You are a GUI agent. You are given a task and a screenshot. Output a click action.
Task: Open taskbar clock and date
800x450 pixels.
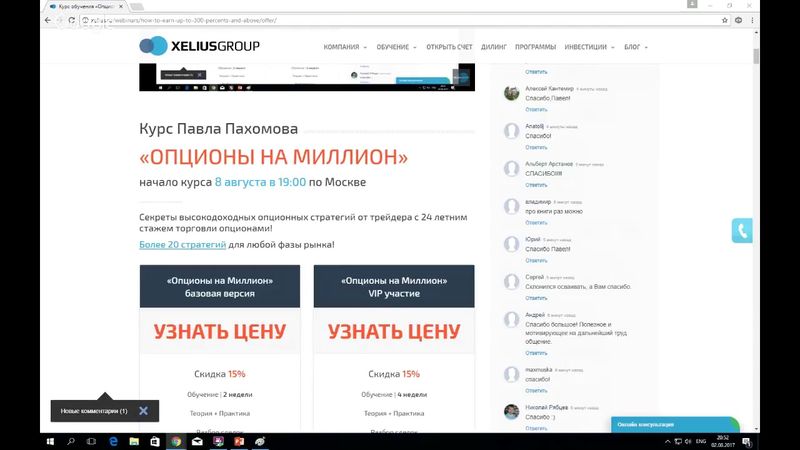(723, 441)
